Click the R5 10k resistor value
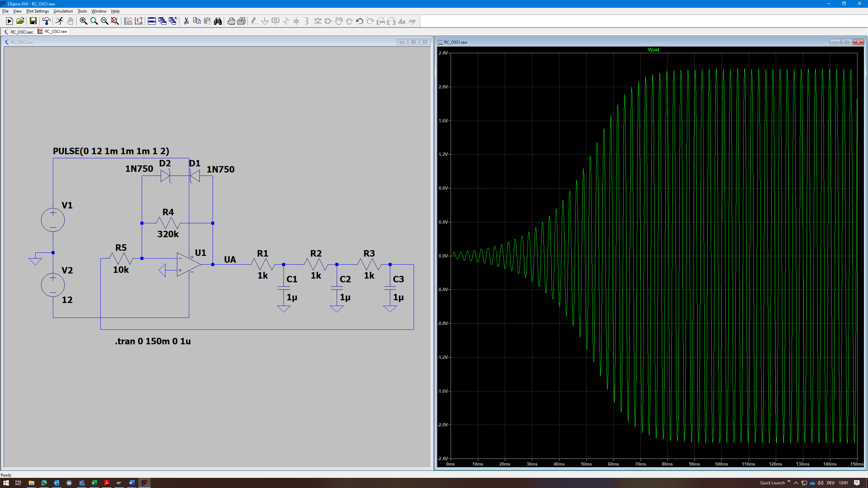This screenshot has height=488, width=868. (121, 270)
